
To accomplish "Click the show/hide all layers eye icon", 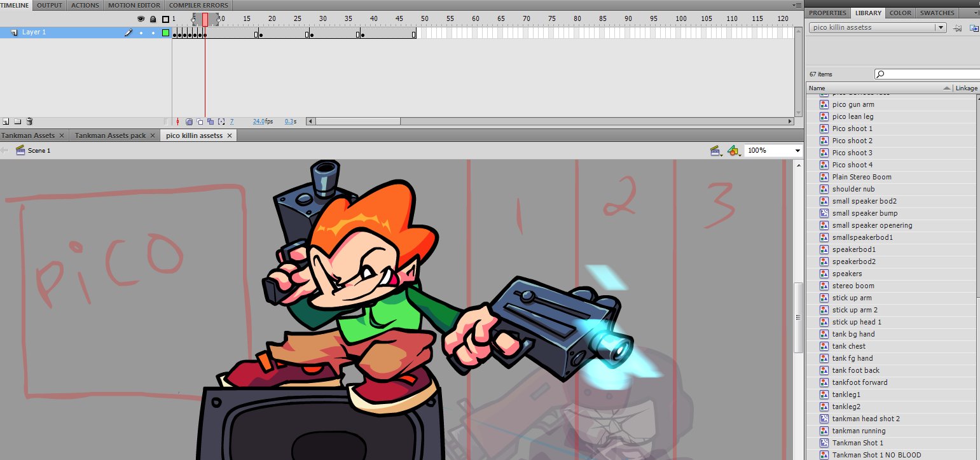I will pos(141,19).
